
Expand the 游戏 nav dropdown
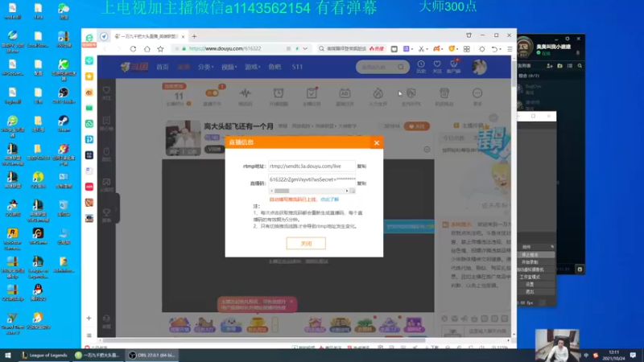tap(253, 67)
